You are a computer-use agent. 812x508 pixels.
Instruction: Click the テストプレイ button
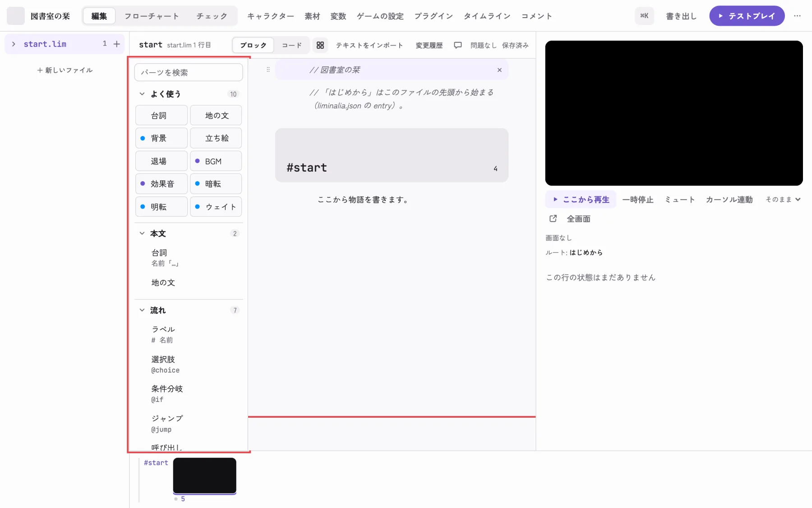747,16
